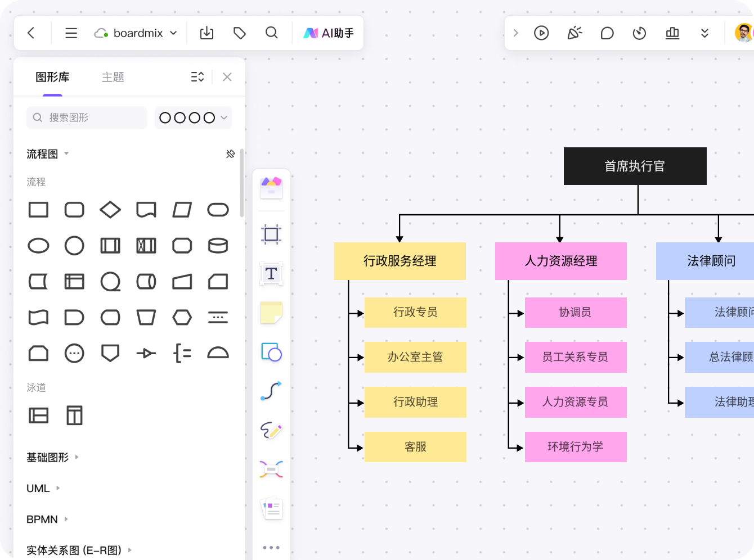Image resolution: width=754 pixels, height=560 pixels.
Task: Click the celebration confetti icon
Action: coord(575,33)
